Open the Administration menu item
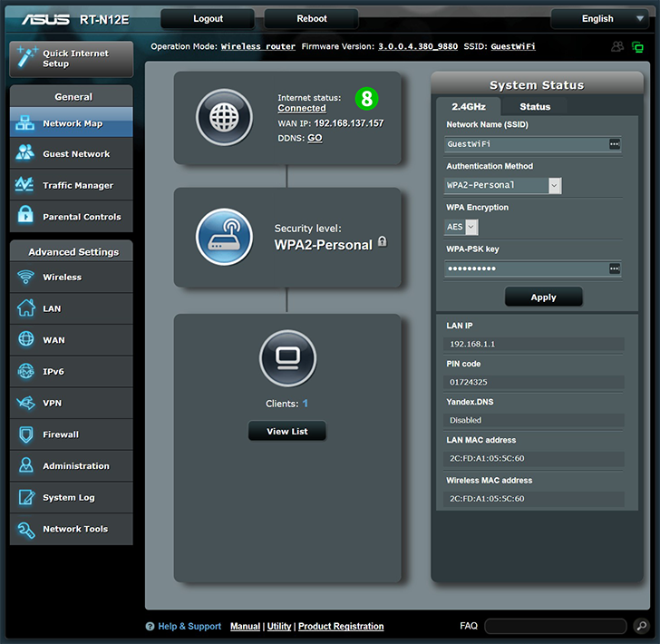Screen dimensions: 660x644 click(72, 466)
